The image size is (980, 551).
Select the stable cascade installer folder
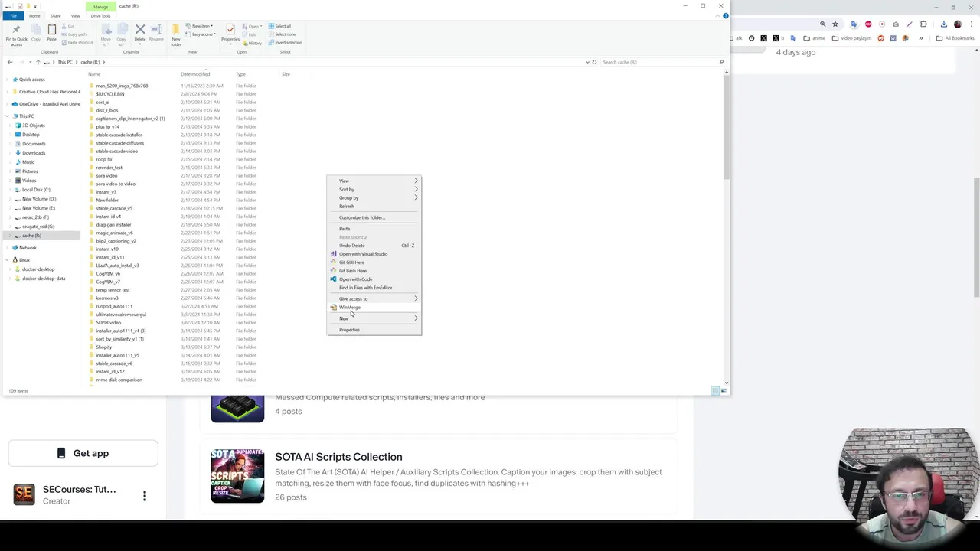[119, 135]
